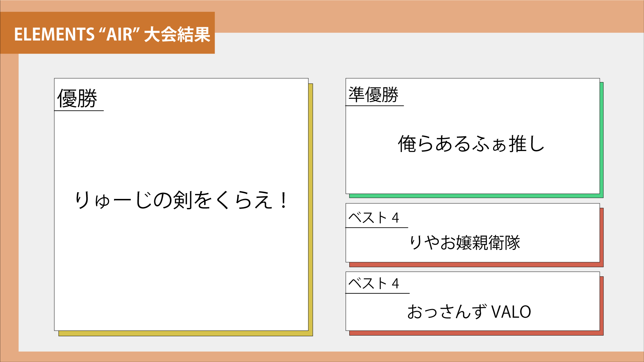This screenshot has width=644, height=362.
Task: Click the 準優勝 heading label
Action: [x=373, y=94]
